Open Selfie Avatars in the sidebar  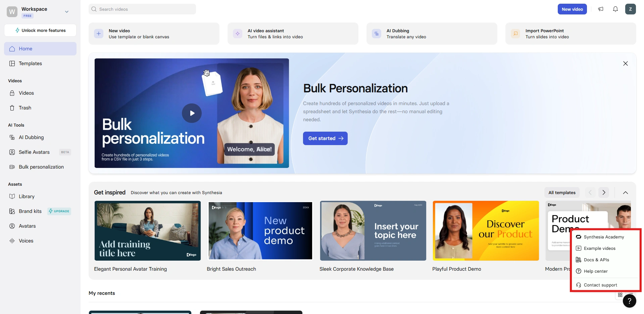pos(40,152)
